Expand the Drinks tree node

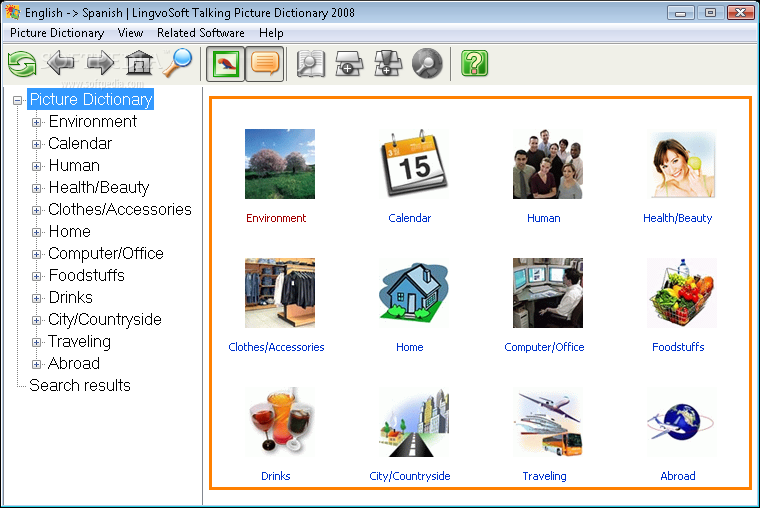coord(36,298)
